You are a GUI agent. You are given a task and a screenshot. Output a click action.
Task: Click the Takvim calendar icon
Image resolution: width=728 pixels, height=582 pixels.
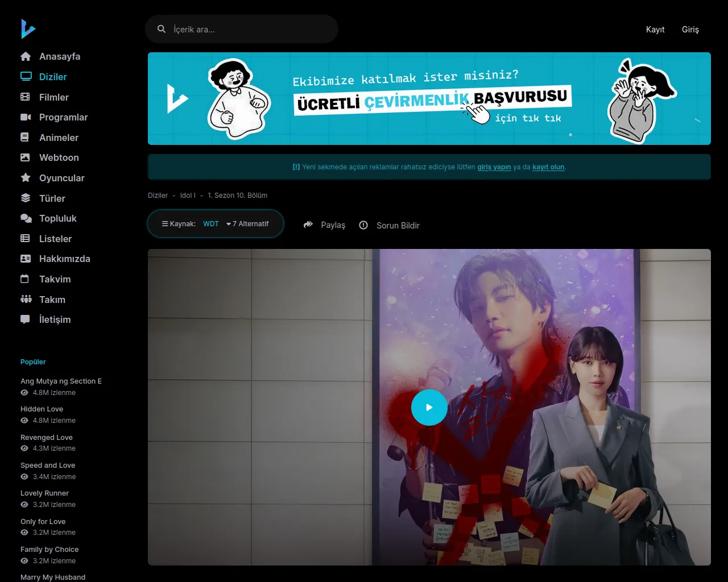pyautogui.click(x=25, y=279)
